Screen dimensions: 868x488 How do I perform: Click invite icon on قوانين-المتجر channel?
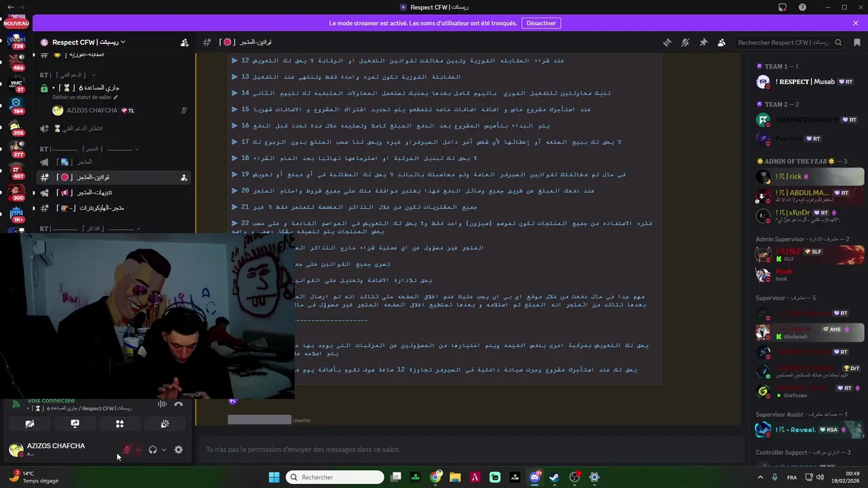184,178
